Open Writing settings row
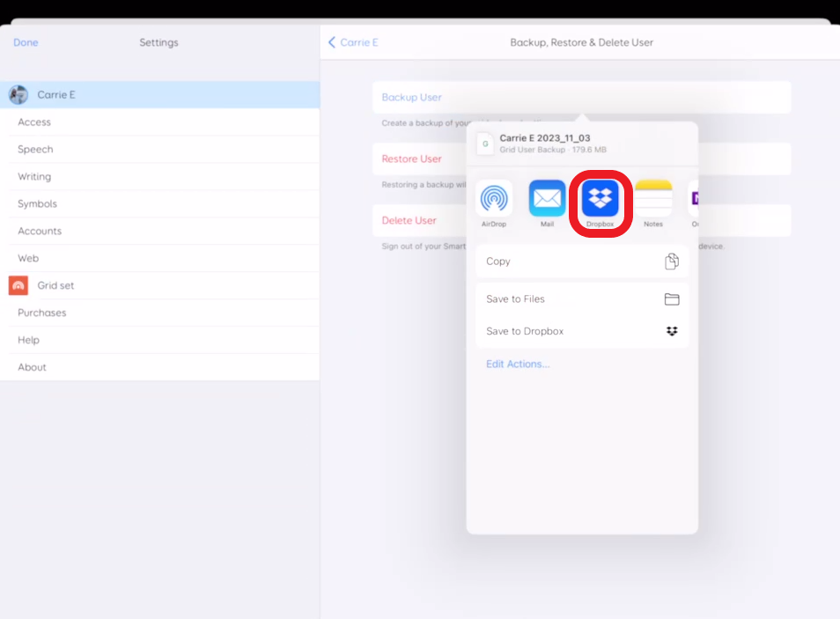 point(159,176)
